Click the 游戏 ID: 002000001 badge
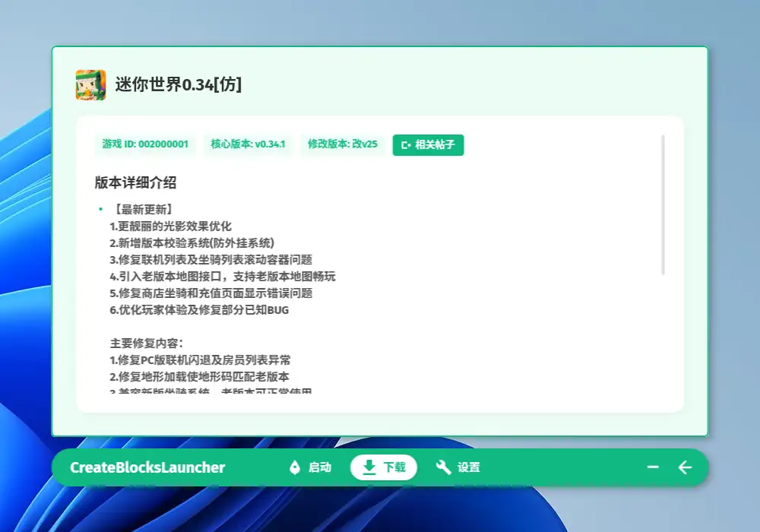760x532 pixels. click(x=145, y=144)
